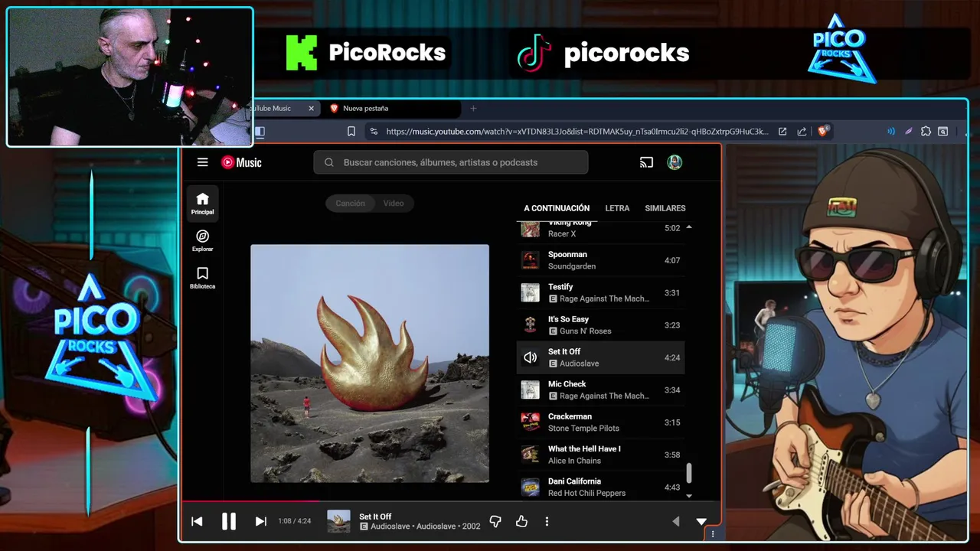The width and height of the screenshot is (980, 551).
Task: Click the song progress bar
Action: tap(451, 502)
